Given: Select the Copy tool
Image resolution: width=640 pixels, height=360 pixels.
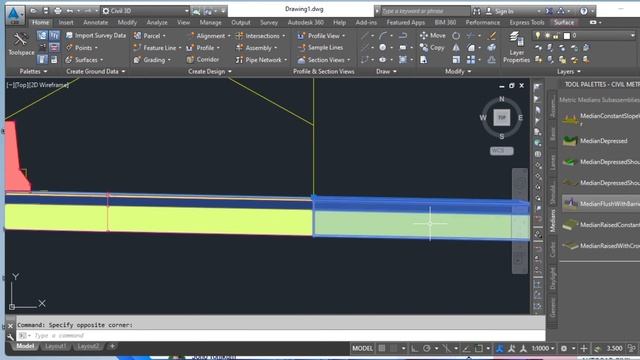Looking at the screenshot, I should [x=432, y=48].
